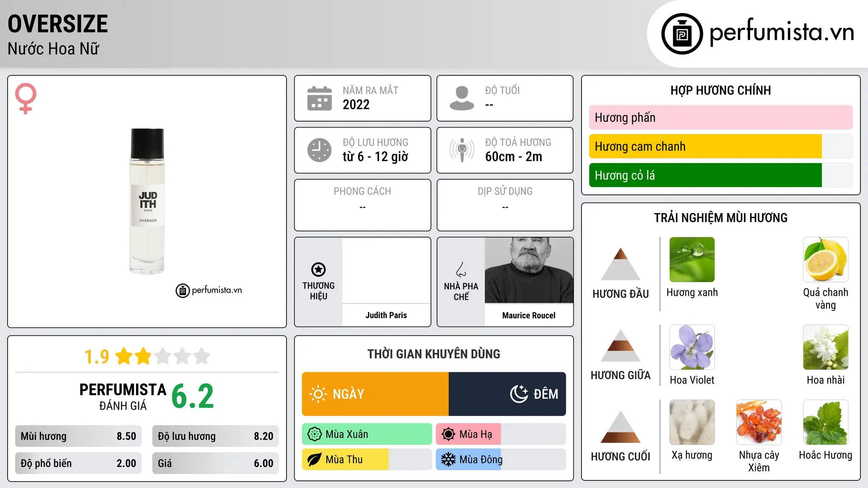Click the sun icon in the Ngày bar
This screenshot has height=488, width=868.
pos(318,394)
